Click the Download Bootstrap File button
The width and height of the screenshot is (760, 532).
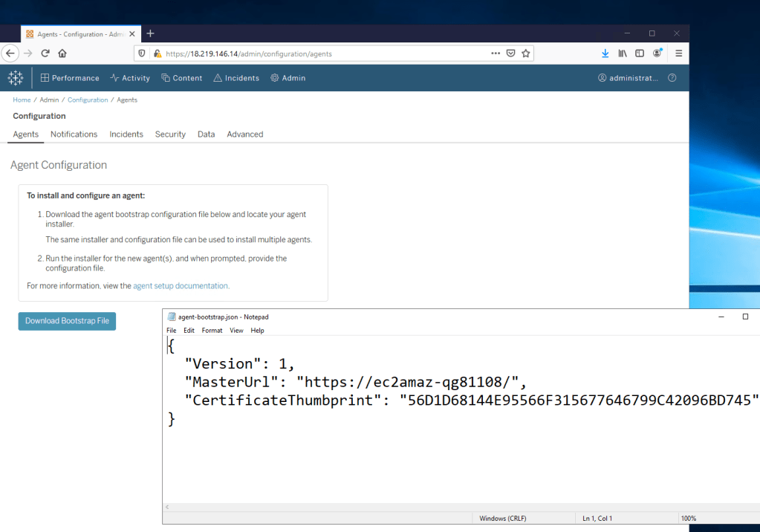point(67,321)
